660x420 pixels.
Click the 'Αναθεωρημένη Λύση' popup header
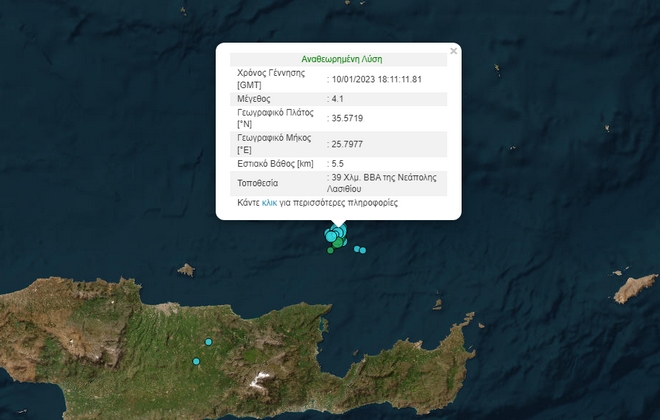click(341, 59)
